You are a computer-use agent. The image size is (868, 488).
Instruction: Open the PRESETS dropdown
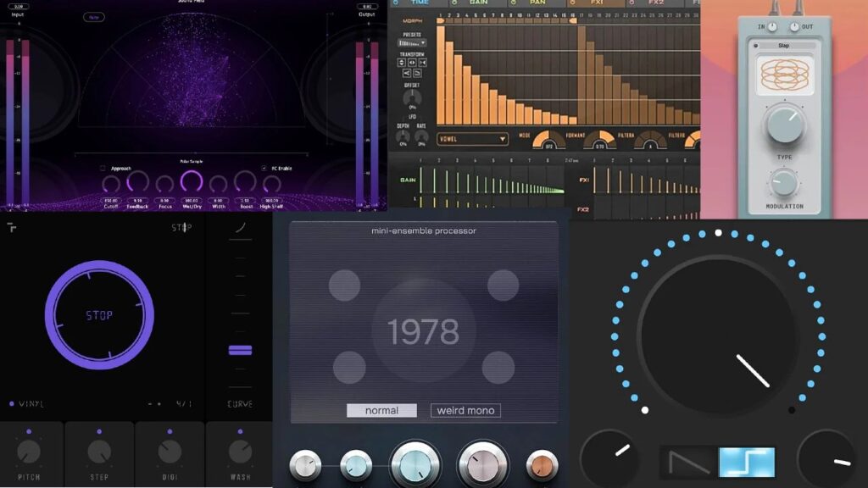click(x=412, y=42)
